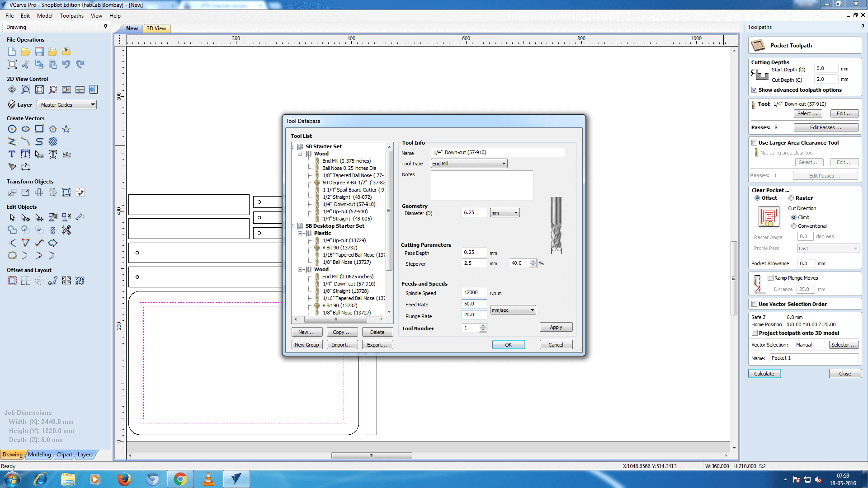This screenshot has width=868, height=488.
Task: Click Apply in the Tool Database dialog
Action: tap(556, 327)
